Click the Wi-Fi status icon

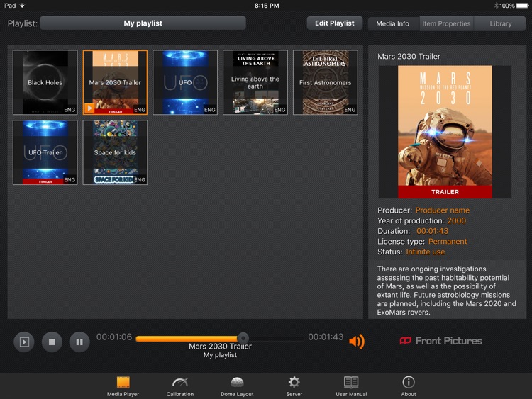pos(22,6)
